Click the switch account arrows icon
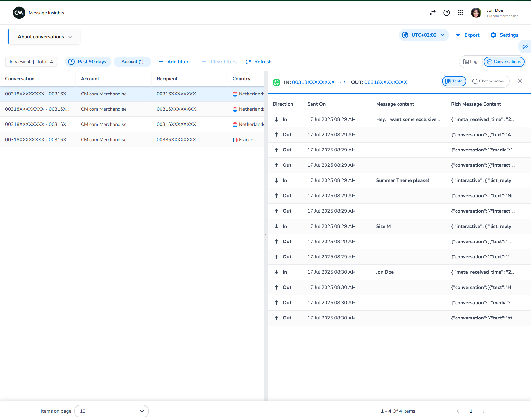Screen dimensions: 531x420 [432, 13]
